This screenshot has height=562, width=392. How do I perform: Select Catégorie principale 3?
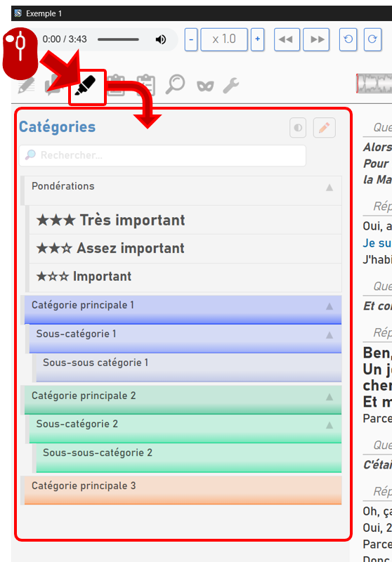(183, 490)
